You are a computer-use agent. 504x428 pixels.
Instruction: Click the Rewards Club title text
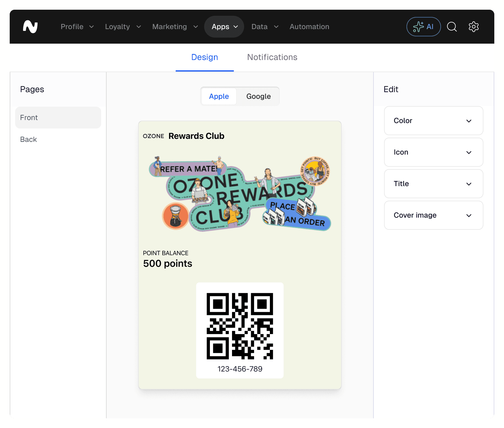(196, 136)
